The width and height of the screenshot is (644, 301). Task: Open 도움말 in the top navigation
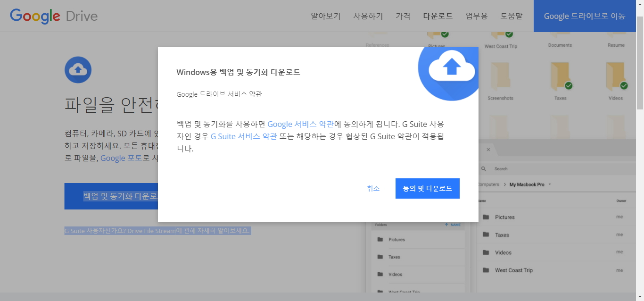512,16
